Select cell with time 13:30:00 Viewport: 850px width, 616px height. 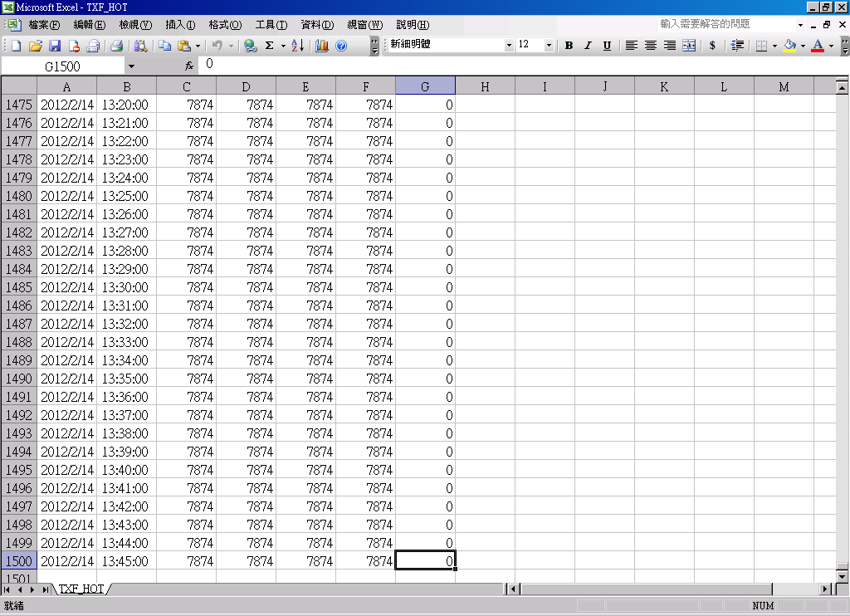click(x=127, y=287)
